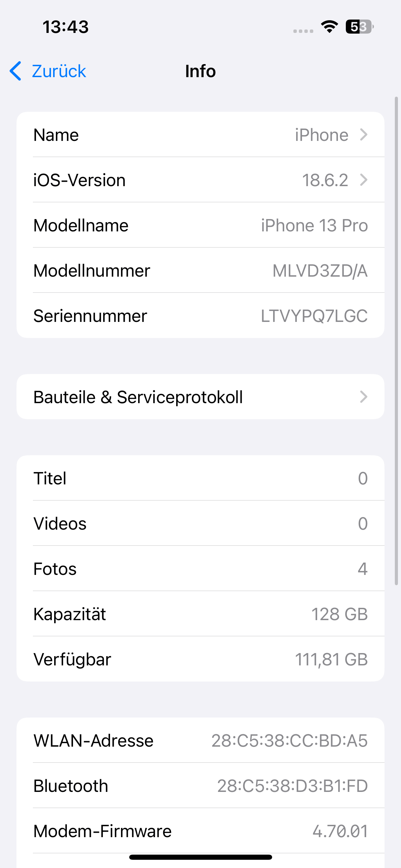Open the Bauteile & Serviceprotokoll entry
The width and height of the screenshot is (401, 868).
coord(138,397)
